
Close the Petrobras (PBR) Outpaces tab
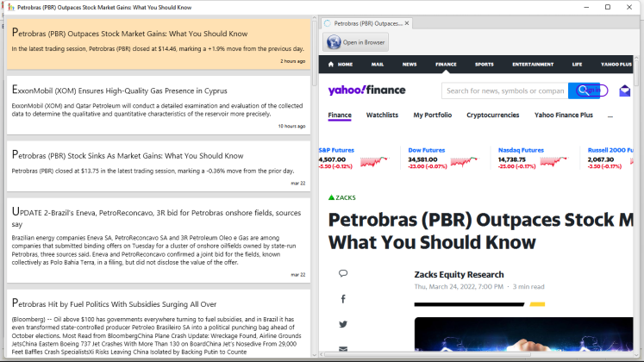[407, 23]
